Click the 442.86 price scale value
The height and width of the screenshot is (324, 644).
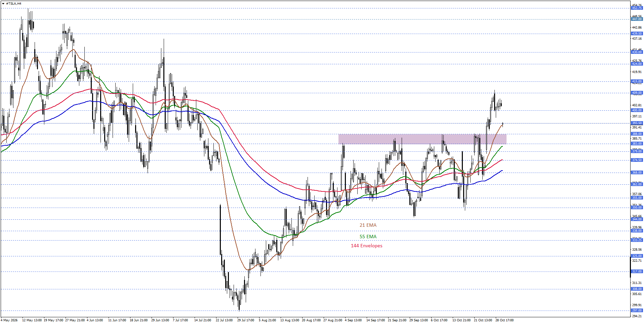coord(637,28)
